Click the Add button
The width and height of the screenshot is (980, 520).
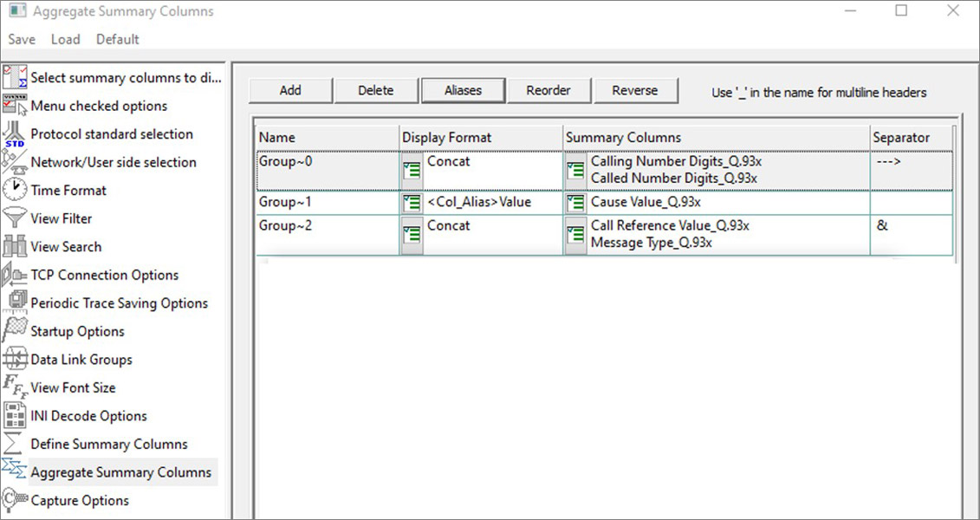290,91
